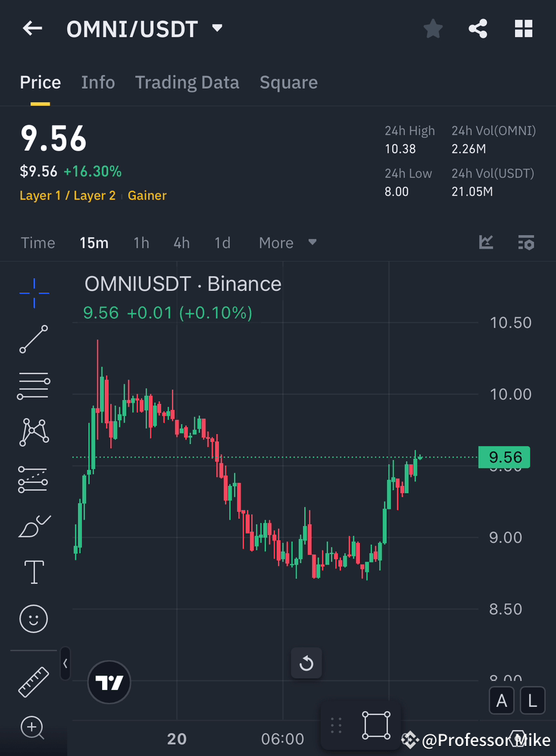
Task: Open the OMNI/USDT pair selector dropdown
Action: [x=217, y=28]
